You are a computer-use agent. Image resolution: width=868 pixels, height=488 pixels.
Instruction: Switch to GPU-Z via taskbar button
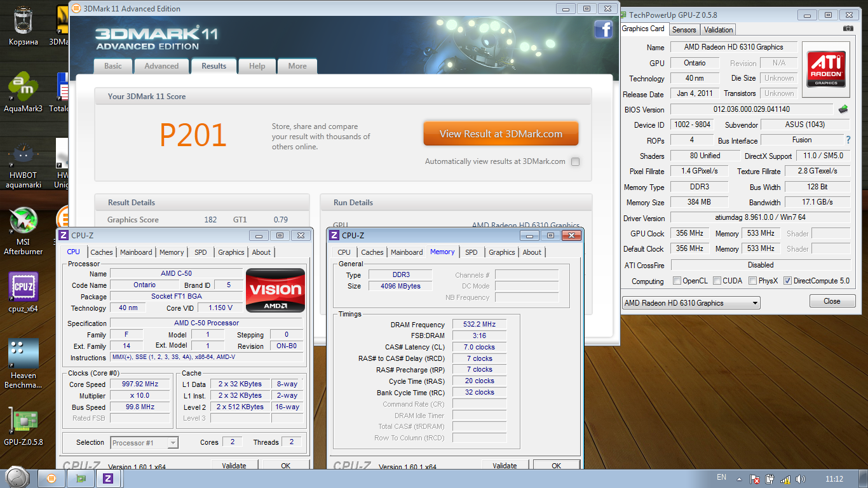point(81,478)
